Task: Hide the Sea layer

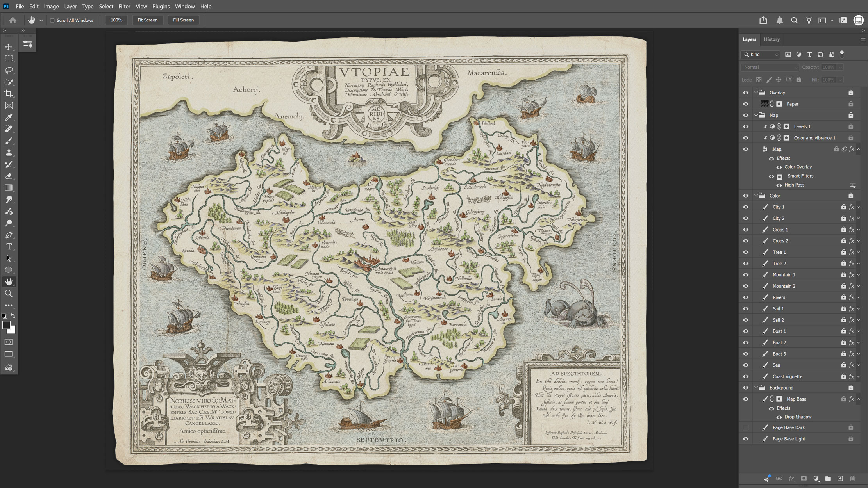Action: pos(745,365)
